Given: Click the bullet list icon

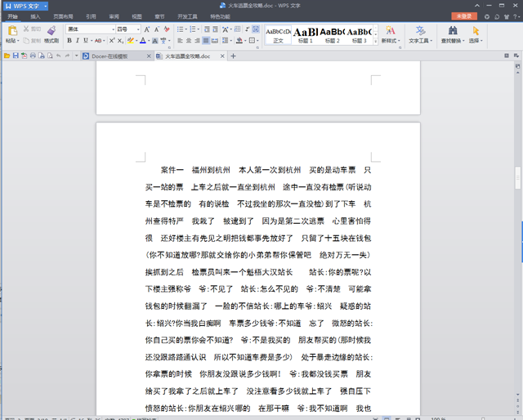Looking at the screenshot, I should [180, 29].
